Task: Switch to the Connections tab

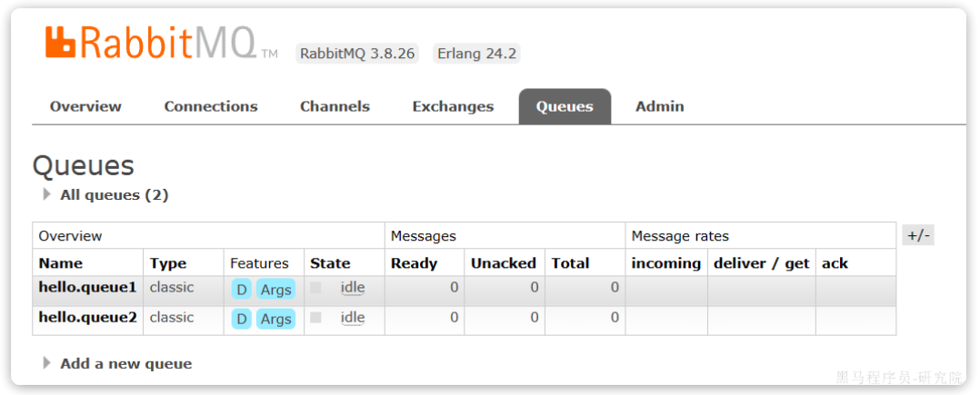Action: (x=211, y=107)
